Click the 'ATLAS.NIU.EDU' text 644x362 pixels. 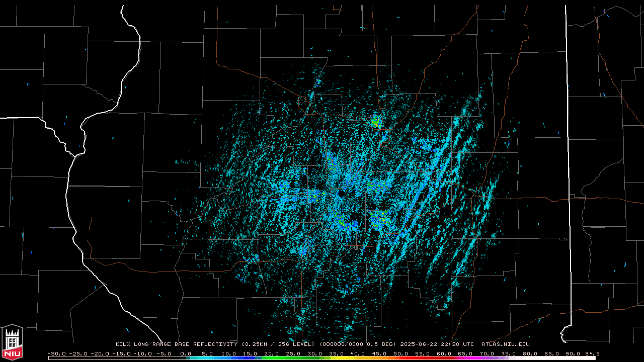point(506,344)
